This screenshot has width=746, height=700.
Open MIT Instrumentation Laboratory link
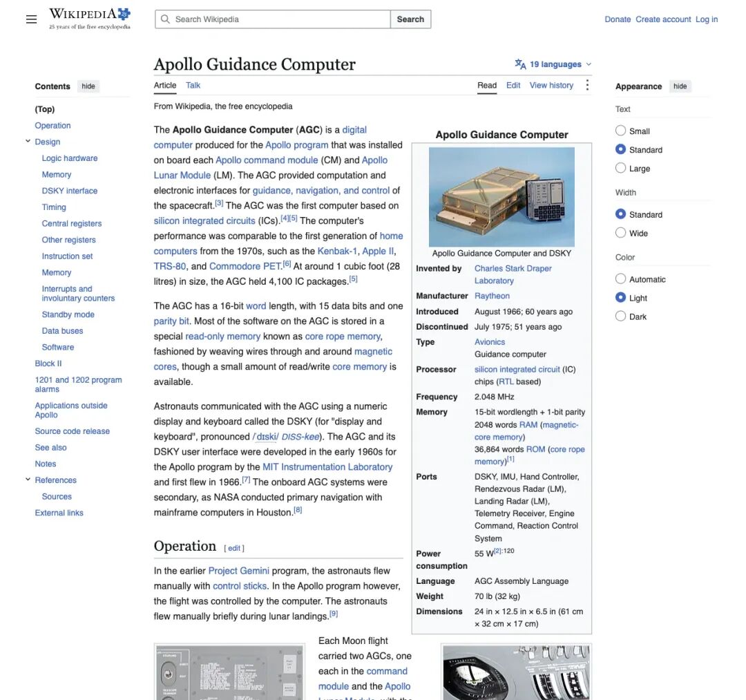coord(327,467)
